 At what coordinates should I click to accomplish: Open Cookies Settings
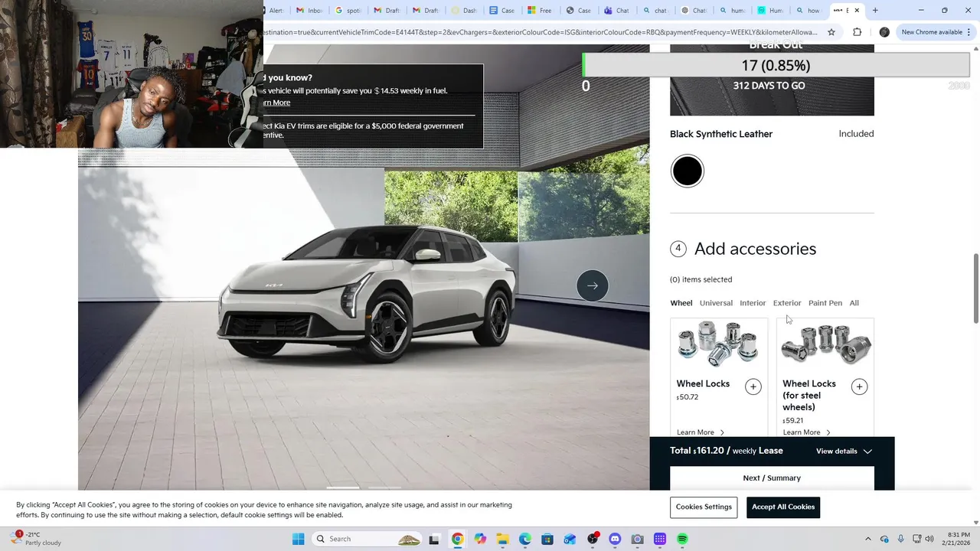tap(704, 507)
